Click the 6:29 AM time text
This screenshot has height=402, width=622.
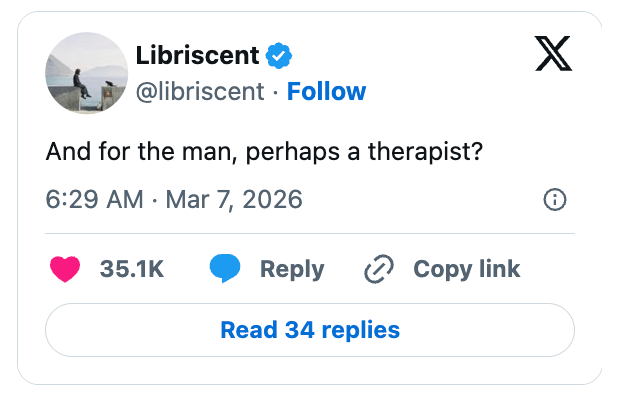(x=95, y=199)
